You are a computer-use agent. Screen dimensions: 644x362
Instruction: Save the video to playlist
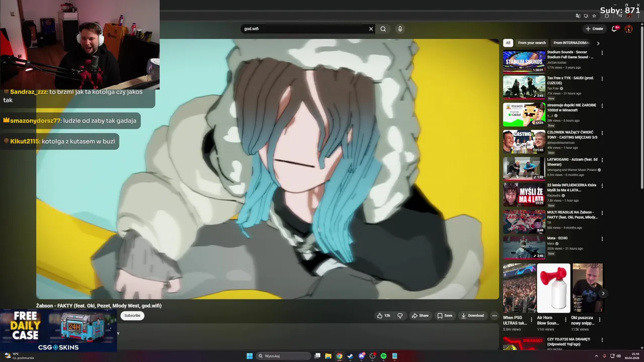(x=445, y=316)
